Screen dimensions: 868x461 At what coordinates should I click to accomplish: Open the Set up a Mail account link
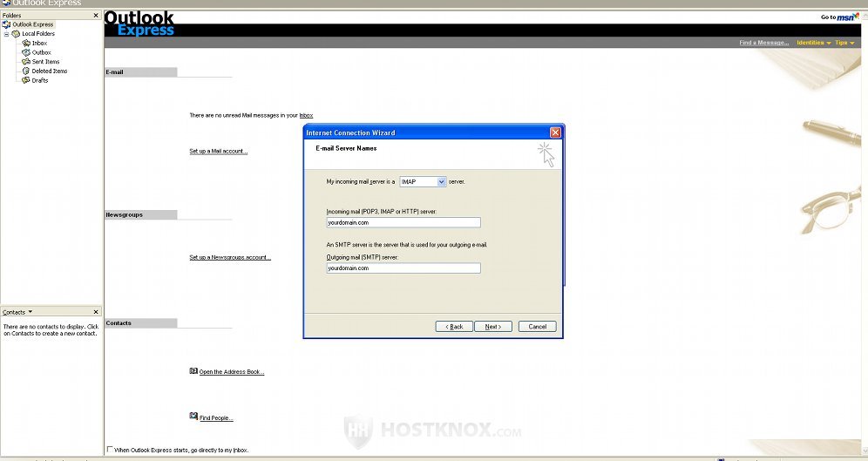coord(218,151)
